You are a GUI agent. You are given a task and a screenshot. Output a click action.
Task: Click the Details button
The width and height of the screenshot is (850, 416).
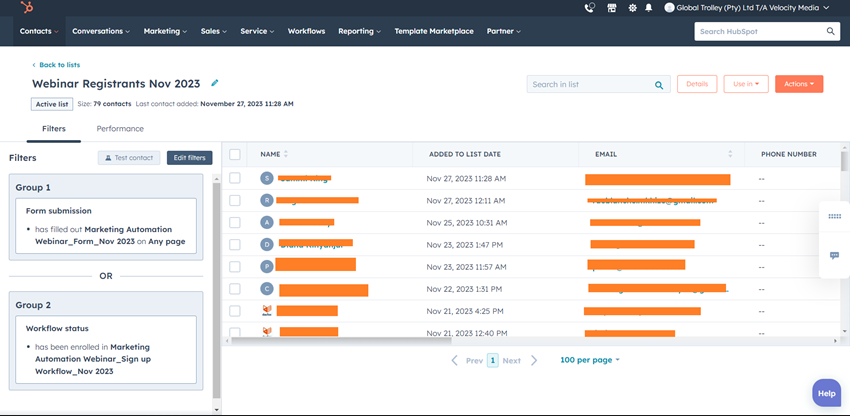[x=697, y=84]
